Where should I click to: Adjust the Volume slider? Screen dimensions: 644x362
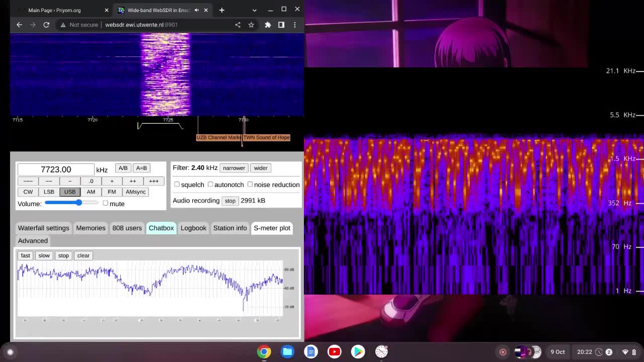point(71,203)
